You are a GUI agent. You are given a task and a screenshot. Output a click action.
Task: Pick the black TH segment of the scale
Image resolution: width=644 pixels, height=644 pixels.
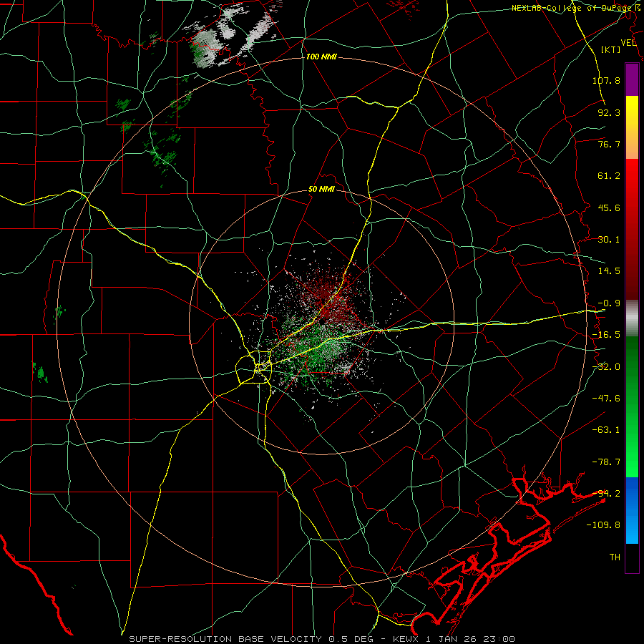tap(632, 557)
